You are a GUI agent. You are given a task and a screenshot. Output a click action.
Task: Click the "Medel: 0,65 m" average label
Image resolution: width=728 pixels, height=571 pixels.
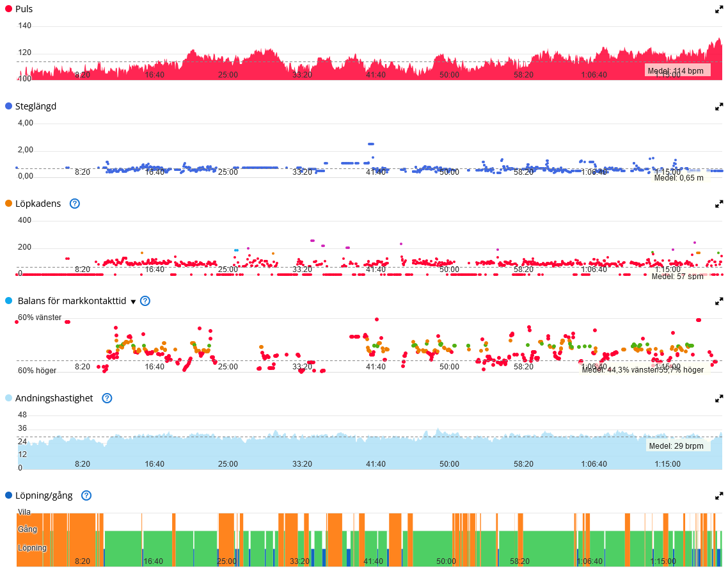pyautogui.click(x=679, y=177)
